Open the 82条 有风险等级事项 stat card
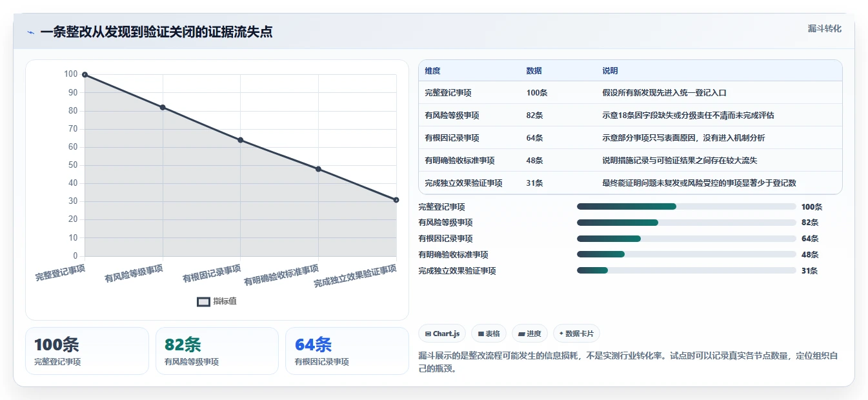The height and width of the screenshot is (400, 868). point(217,351)
